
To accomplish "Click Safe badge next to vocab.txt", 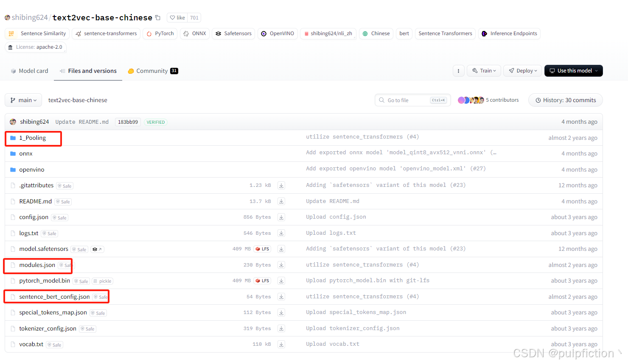I will coord(54,345).
